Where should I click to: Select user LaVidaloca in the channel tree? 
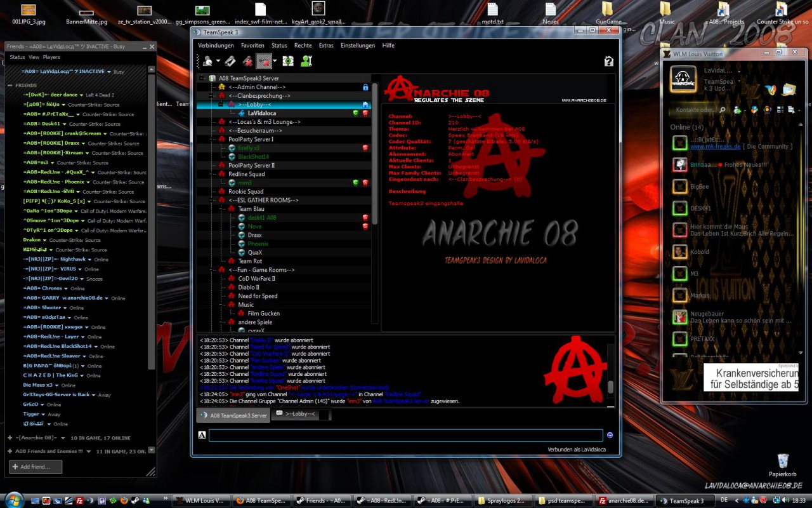click(262, 113)
